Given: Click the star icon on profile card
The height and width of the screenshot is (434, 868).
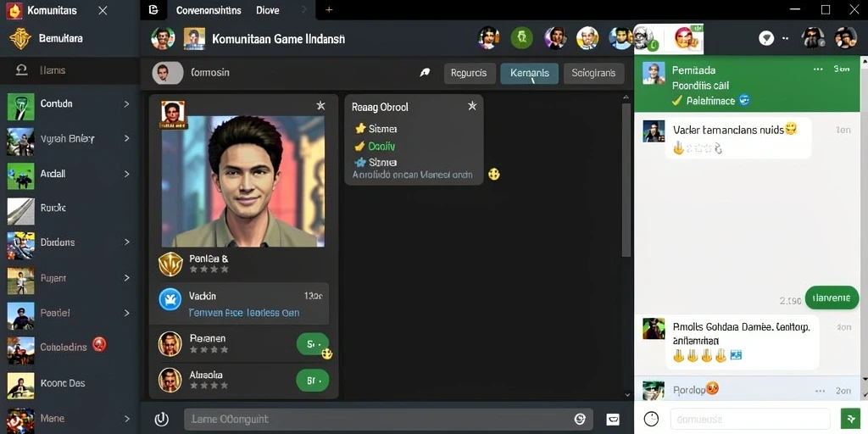Looking at the screenshot, I should tap(320, 105).
